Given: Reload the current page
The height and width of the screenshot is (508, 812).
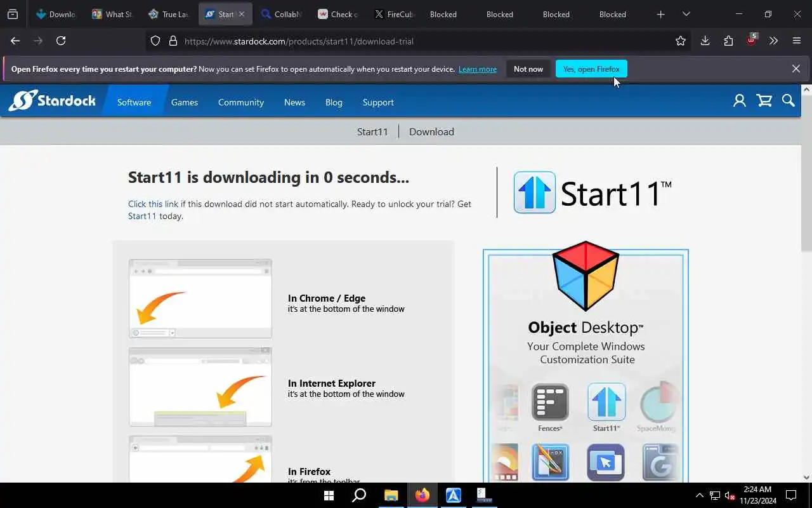Looking at the screenshot, I should pyautogui.click(x=61, y=41).
